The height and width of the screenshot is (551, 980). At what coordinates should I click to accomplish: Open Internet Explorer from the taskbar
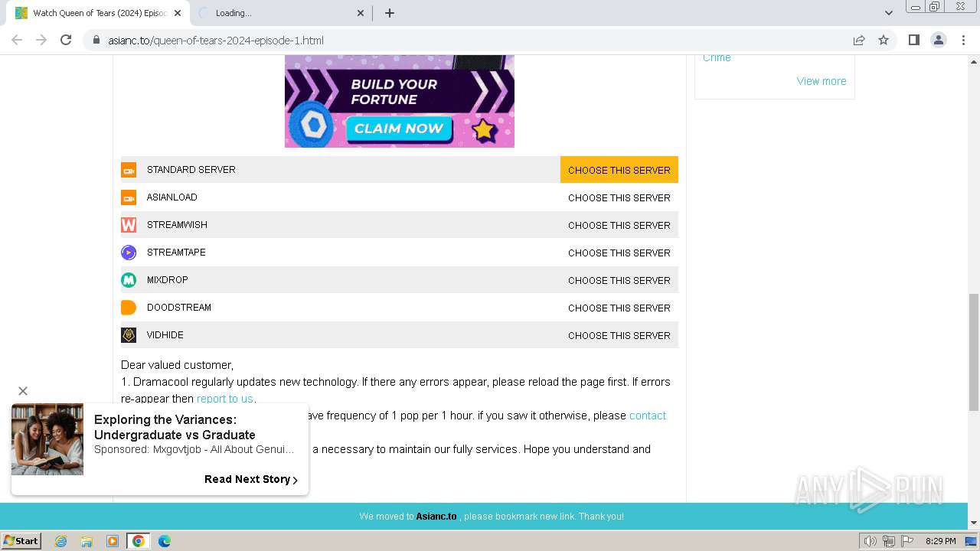61,541
